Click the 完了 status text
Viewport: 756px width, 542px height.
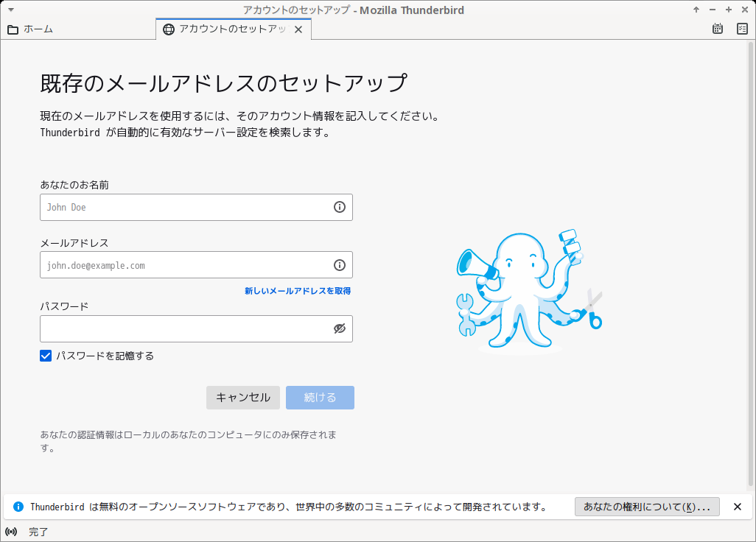38,532
